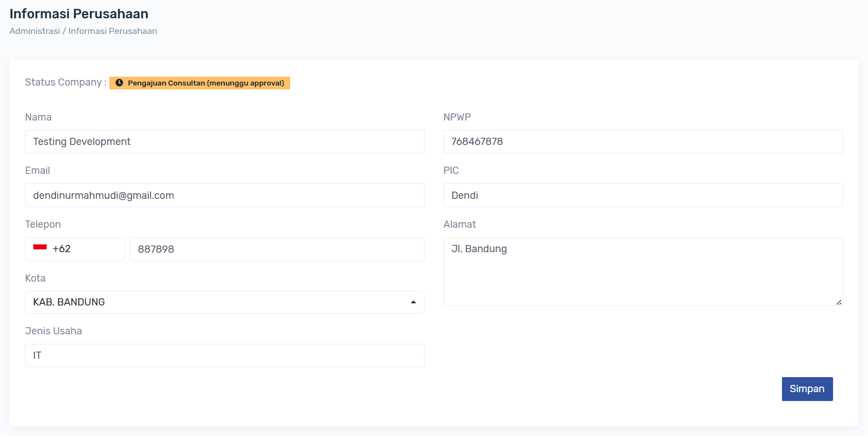The image size is (868, 436).
Task: Click the PIC field containing Dendi
Action: point(643,196)
